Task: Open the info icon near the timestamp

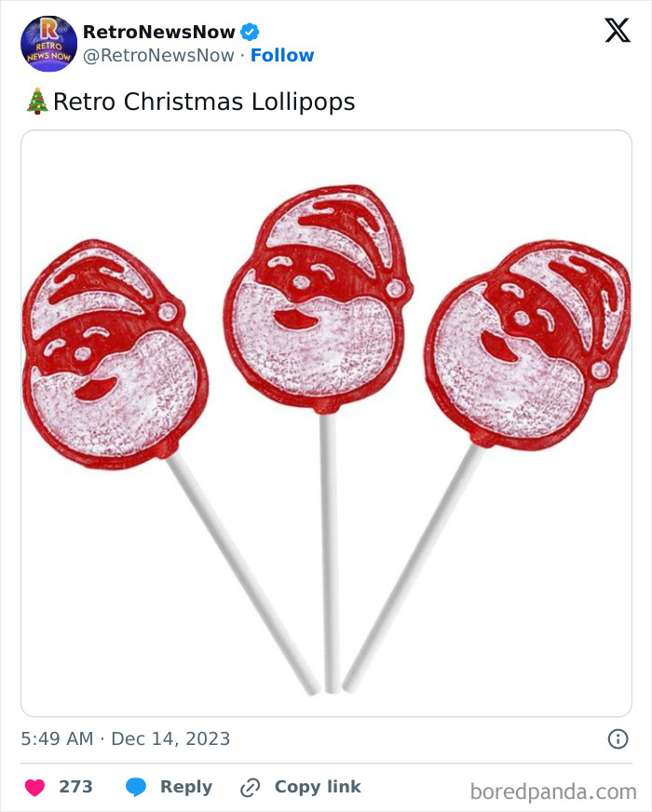Action: pos(620,738)
